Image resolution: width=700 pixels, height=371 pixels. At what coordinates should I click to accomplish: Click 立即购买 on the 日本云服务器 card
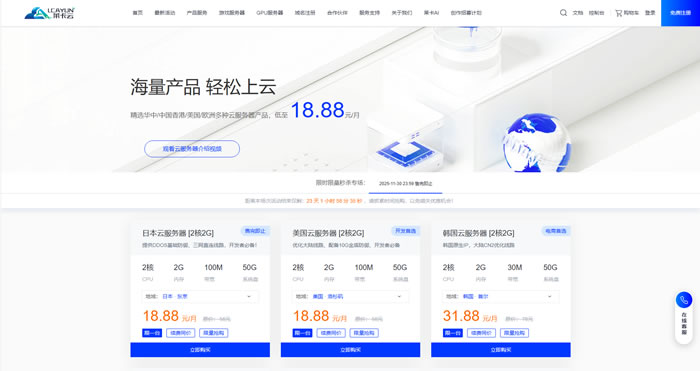point(200,350)
